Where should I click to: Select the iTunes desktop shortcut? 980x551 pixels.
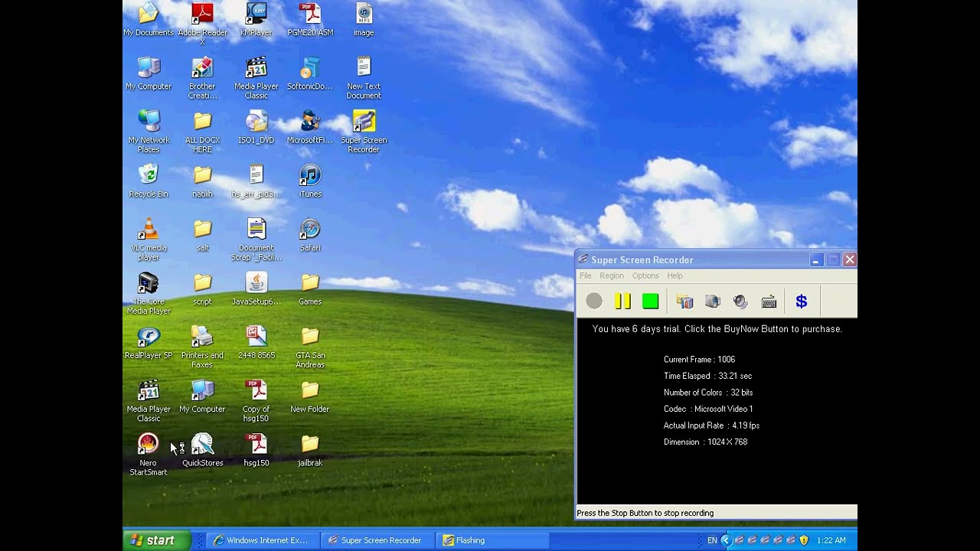point(310,181)
